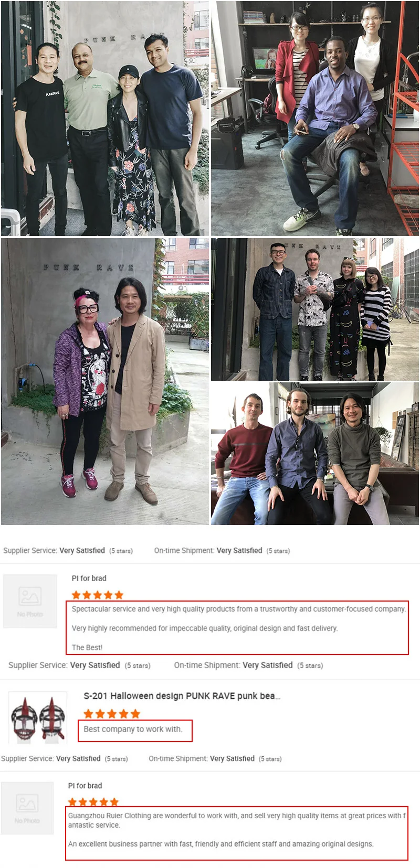
Task: Open the photo of three men on the sofa
Action: click(x=315, y=454)
